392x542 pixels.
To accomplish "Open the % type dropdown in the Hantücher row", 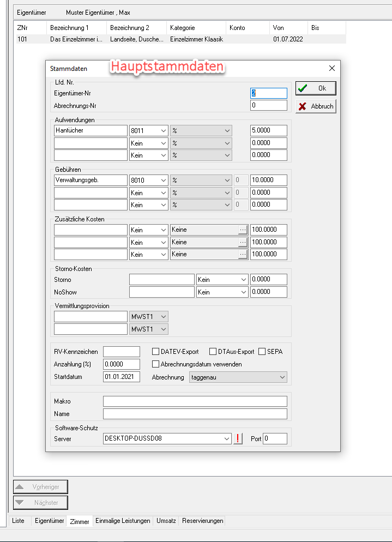I will tap(201, 131).
